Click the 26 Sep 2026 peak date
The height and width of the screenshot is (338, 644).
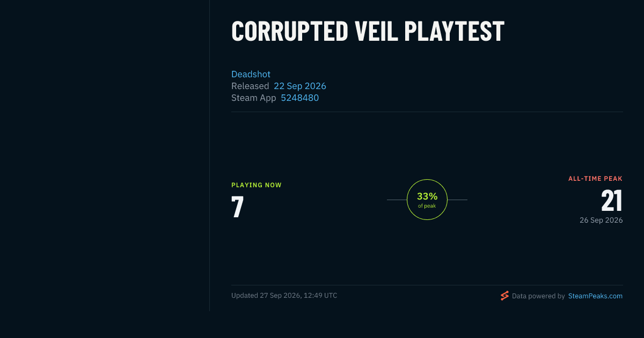coord(601,220)
